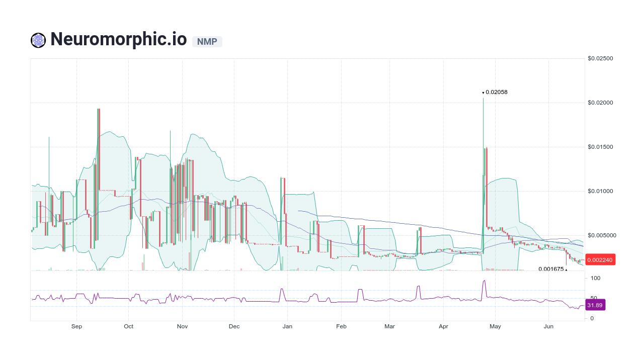
Task: Select the red current price label 0.002240
Action: point(601,259)
